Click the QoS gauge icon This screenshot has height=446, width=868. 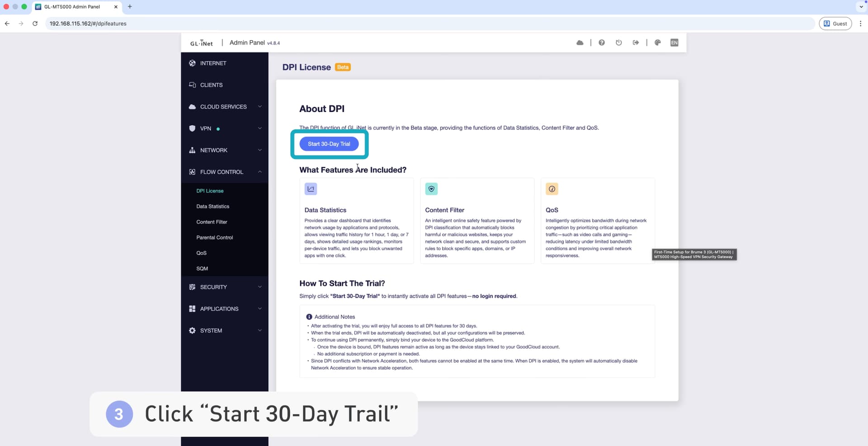[x=552, y=189]
